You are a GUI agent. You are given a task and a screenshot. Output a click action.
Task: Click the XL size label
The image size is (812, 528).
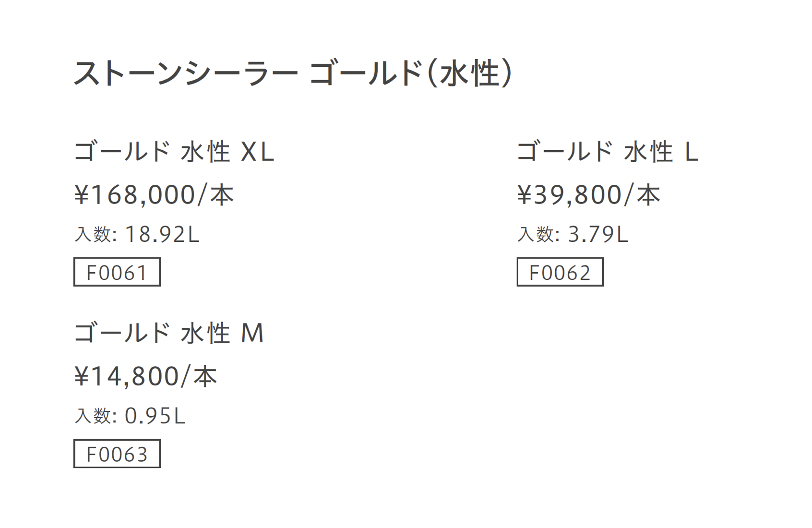[x=257, y=152]
